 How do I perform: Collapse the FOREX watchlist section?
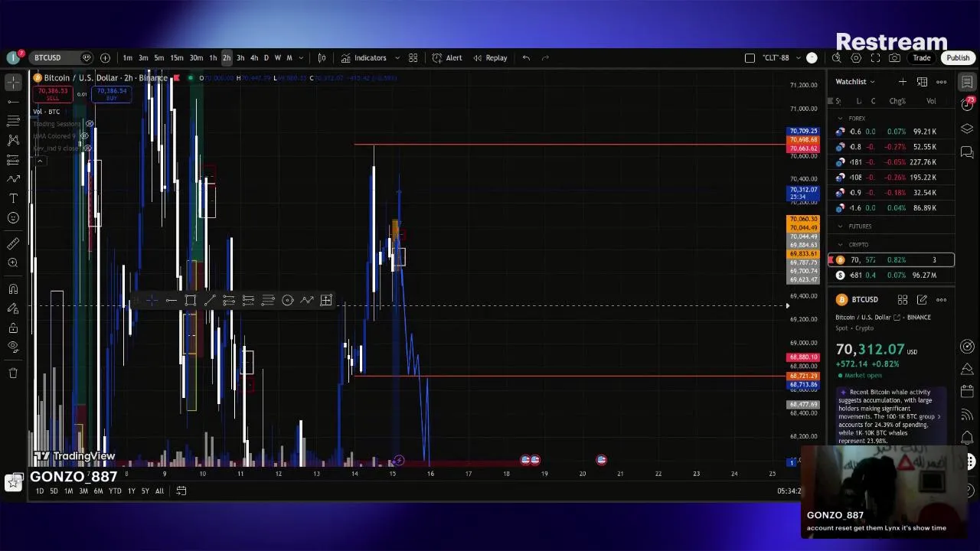click(x=840, y=119)
